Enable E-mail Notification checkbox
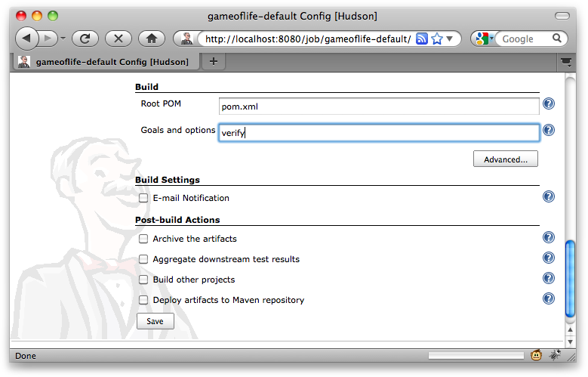The image size is (588, 377). tap(143, 198)
